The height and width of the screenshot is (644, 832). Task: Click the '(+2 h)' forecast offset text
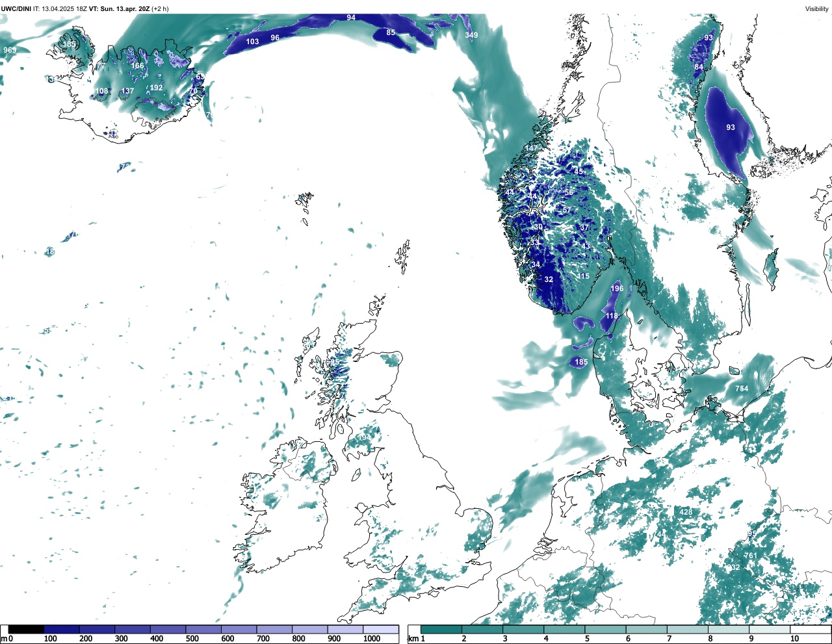160,8
